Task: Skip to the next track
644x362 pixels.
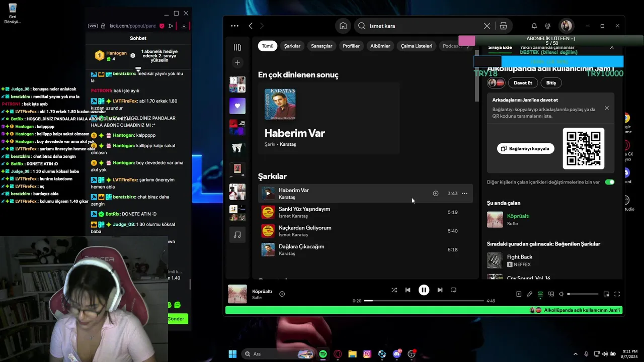Action: click(x=440, y=290)
